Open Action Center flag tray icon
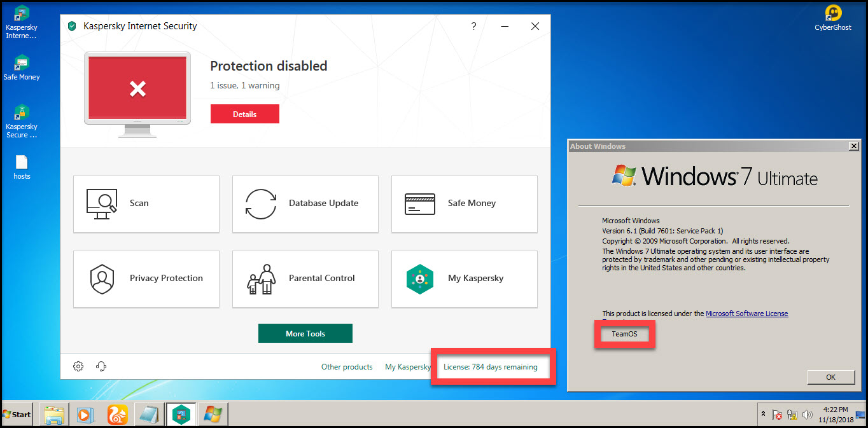This screenshot has height=428, width=868. pos(777,415)
